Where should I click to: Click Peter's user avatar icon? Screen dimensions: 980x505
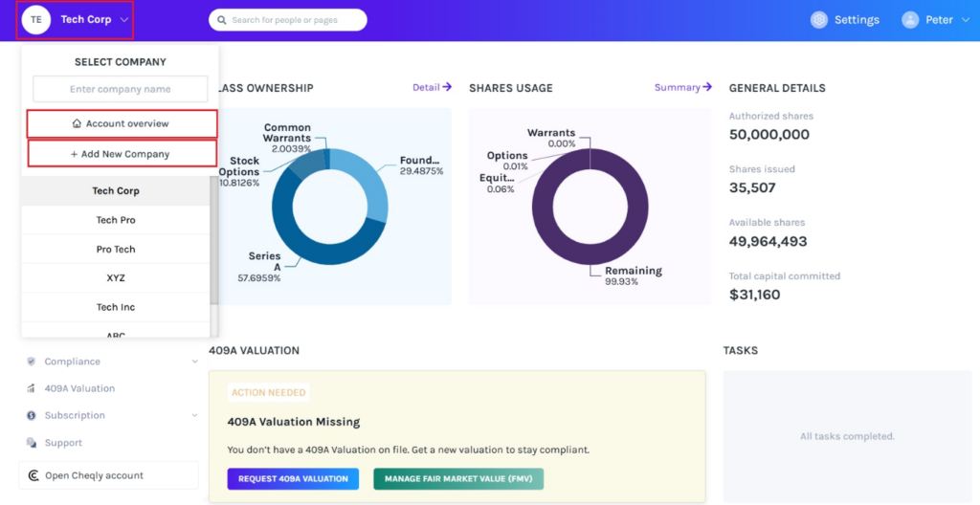910,20
